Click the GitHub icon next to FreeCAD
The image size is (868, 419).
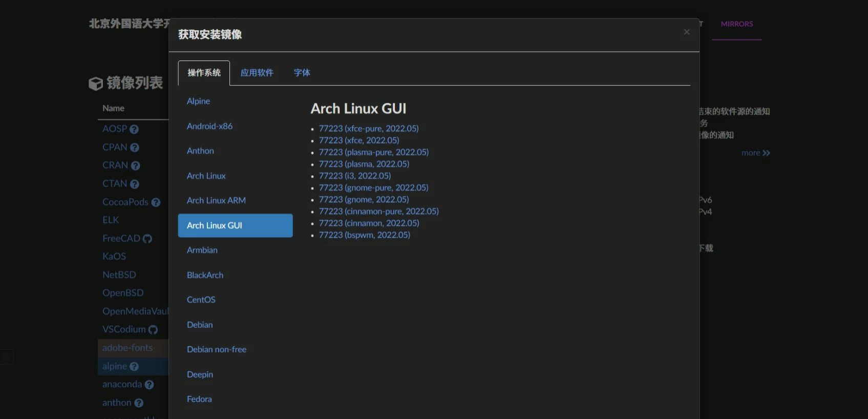pyautogui.click(x=147, y=239)
